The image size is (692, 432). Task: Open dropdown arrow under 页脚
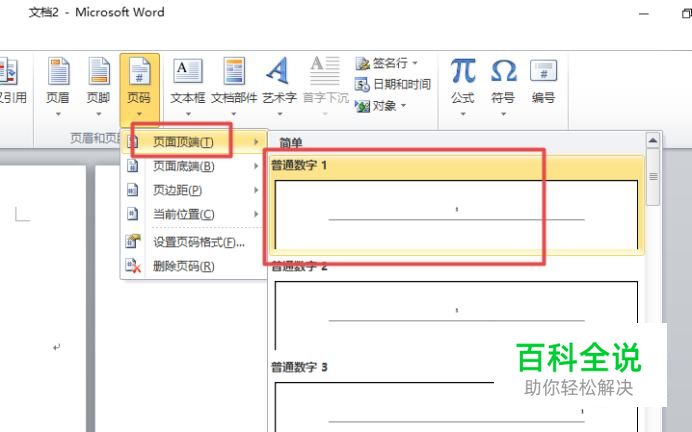click(x=98, y=114)
